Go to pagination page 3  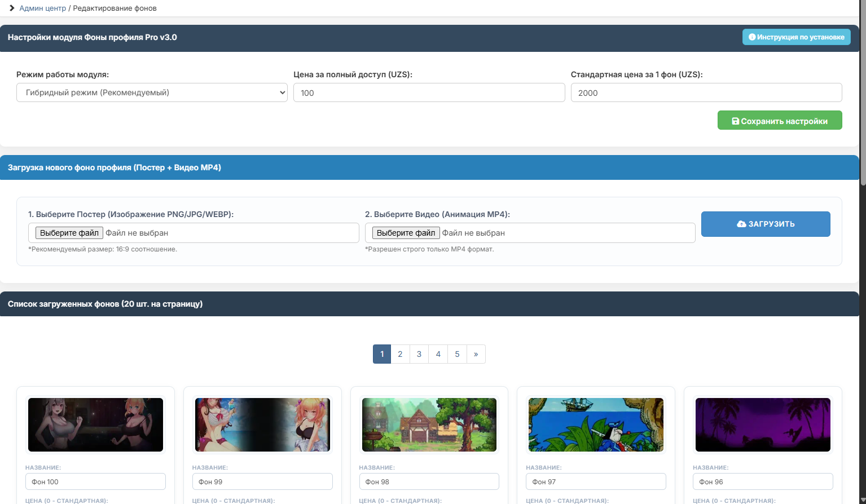point(419,354)
